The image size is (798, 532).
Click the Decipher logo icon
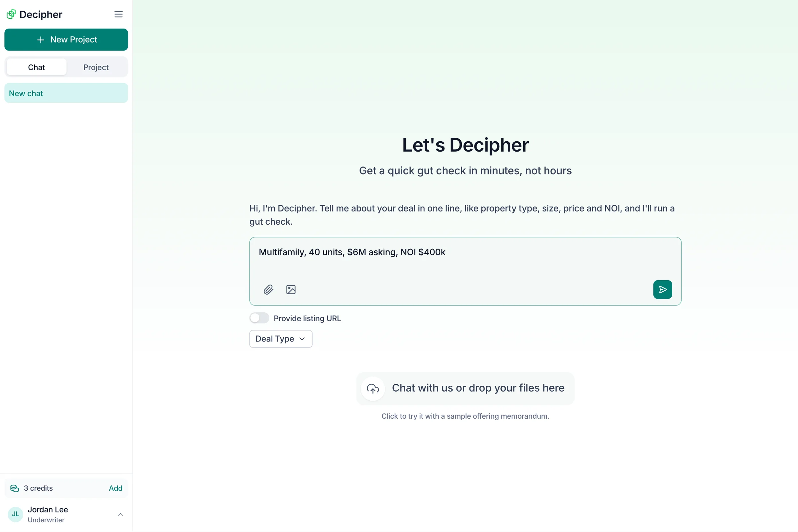point(11,14)
